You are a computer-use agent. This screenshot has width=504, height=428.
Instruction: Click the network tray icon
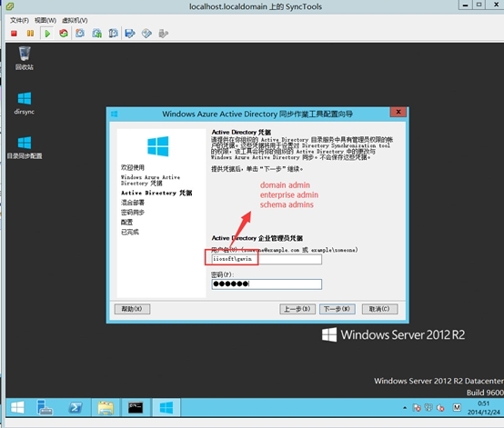[428, 407]
